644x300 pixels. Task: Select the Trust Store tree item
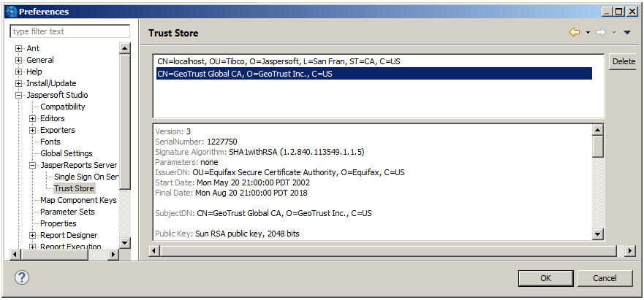coord(75,188)
